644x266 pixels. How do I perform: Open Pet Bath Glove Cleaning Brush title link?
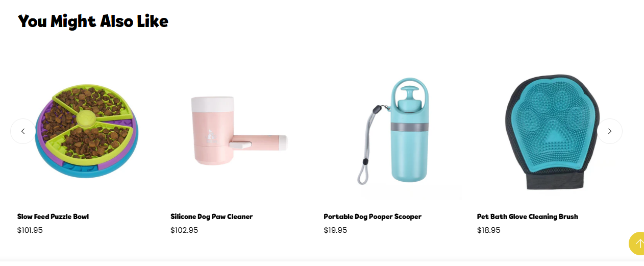coord(528,216)
